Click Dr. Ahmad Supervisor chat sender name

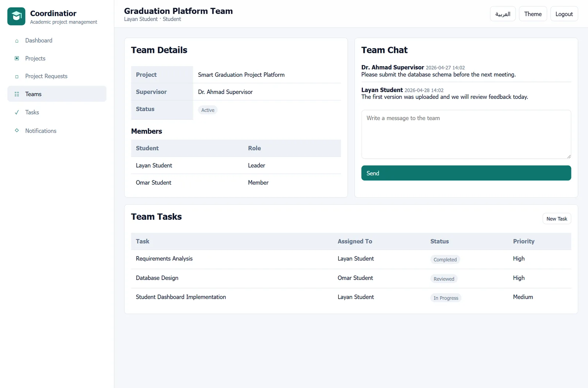(x=392, y=67)
